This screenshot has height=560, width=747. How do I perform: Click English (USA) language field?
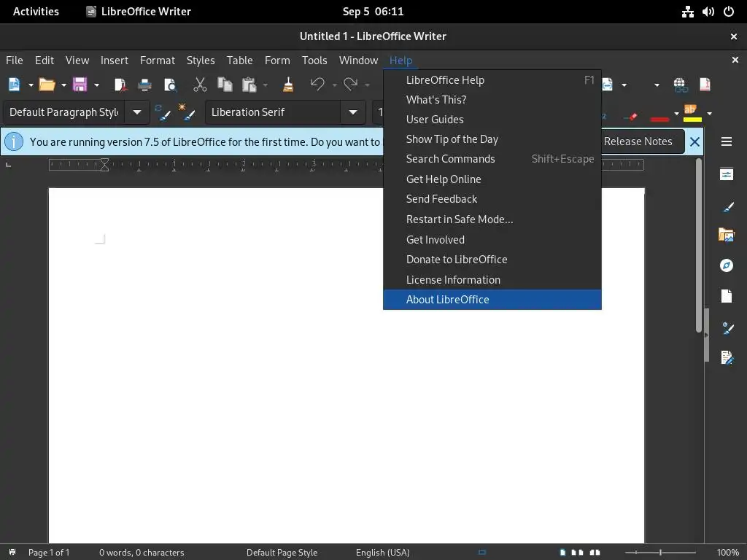click(382, 553)
